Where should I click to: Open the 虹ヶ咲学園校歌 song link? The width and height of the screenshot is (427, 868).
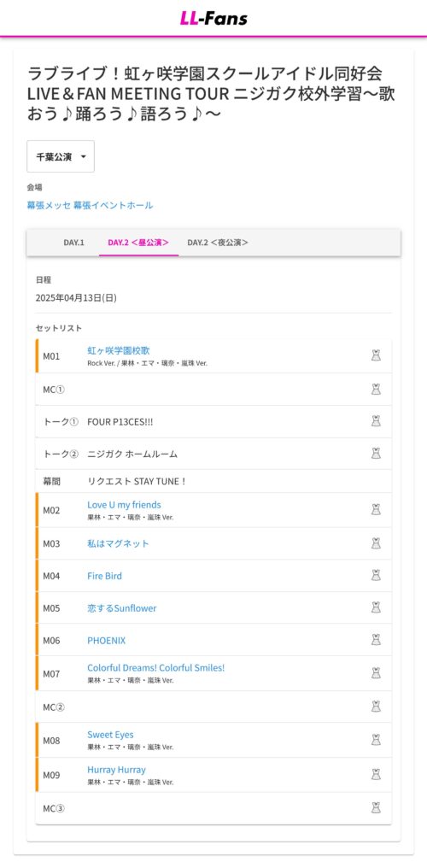(x=119, y=350)
